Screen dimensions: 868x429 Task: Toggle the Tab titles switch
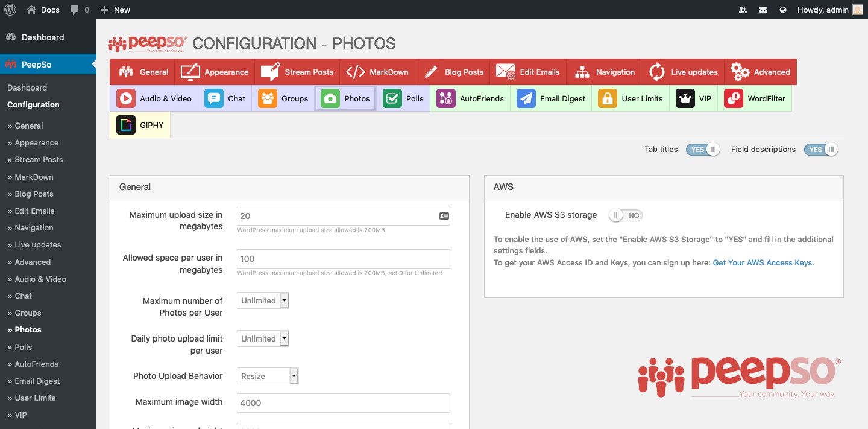pos(703,150)
